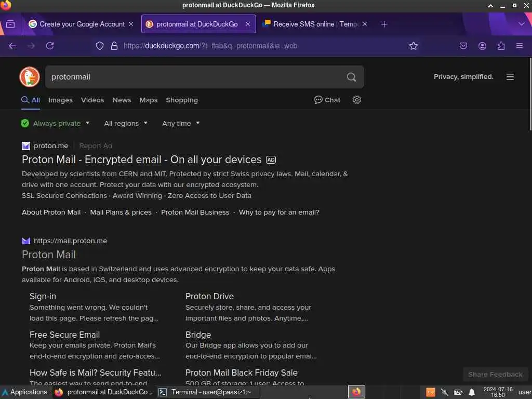This screenshot has height=399, width=532.
Task: Open the Chat button
Action: 327,100
